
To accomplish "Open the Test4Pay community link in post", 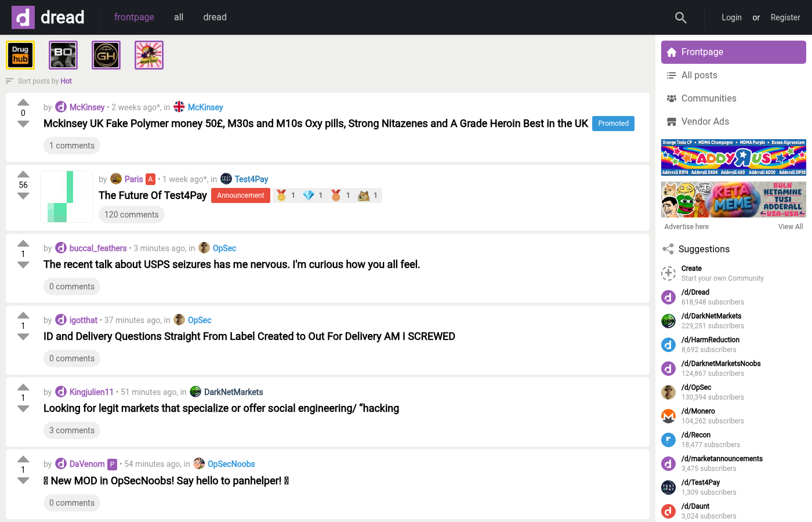I will tap(251, 179).
